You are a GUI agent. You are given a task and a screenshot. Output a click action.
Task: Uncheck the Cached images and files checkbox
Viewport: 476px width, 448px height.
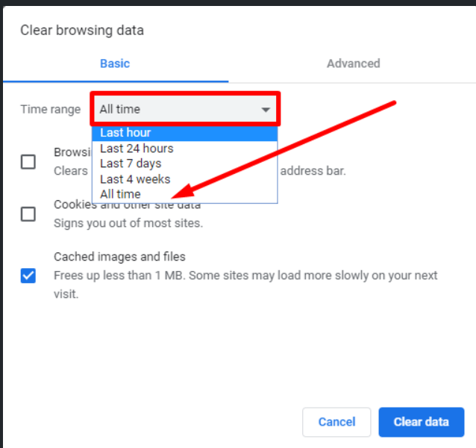[28, 276]
